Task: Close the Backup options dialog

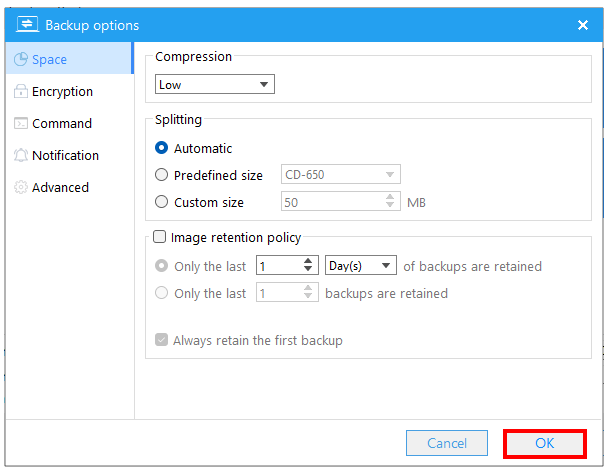Action: pos(583,25)
